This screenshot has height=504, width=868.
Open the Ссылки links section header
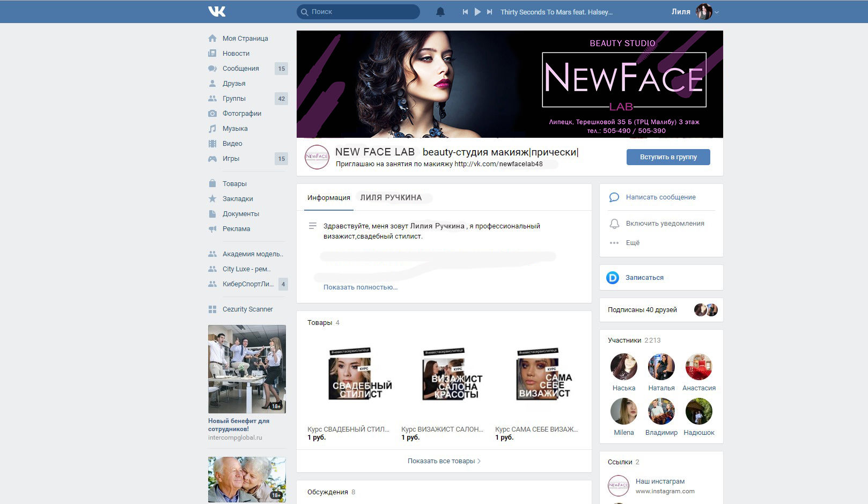click(x=624, y=462)
